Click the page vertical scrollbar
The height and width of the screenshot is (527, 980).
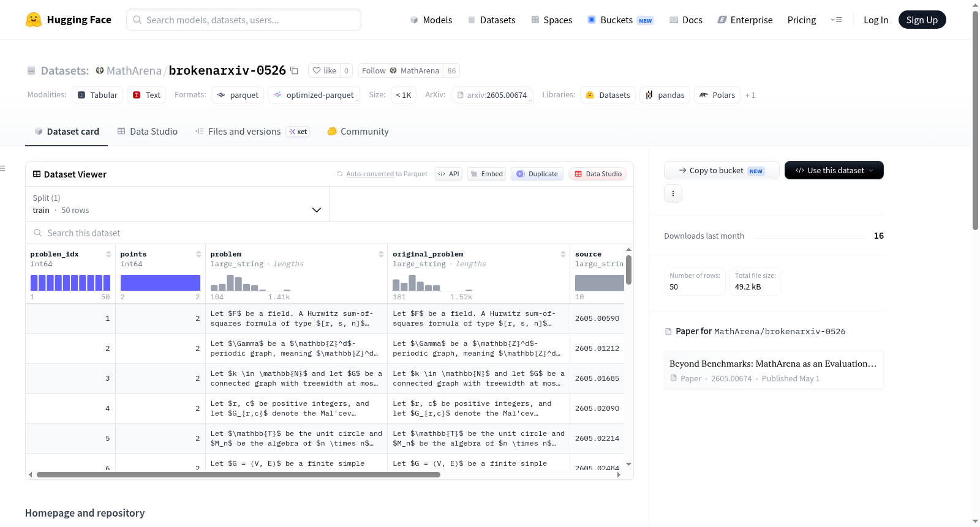(975, 121)
